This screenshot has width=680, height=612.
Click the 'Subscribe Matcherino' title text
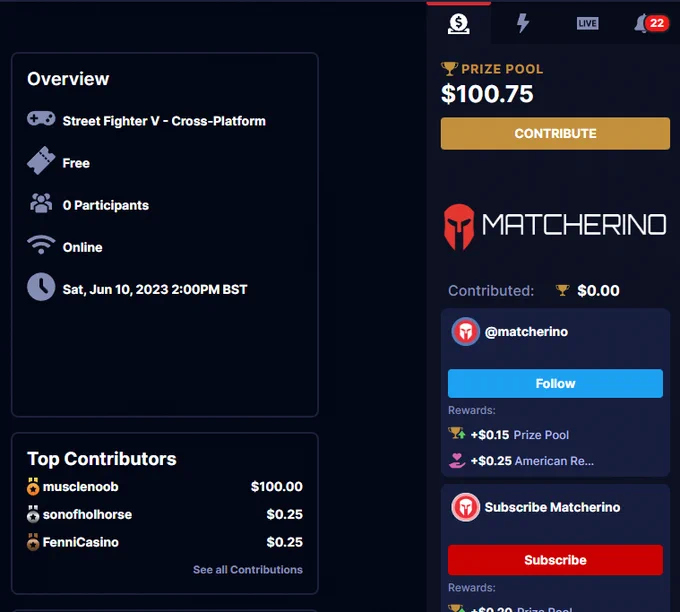552,507
